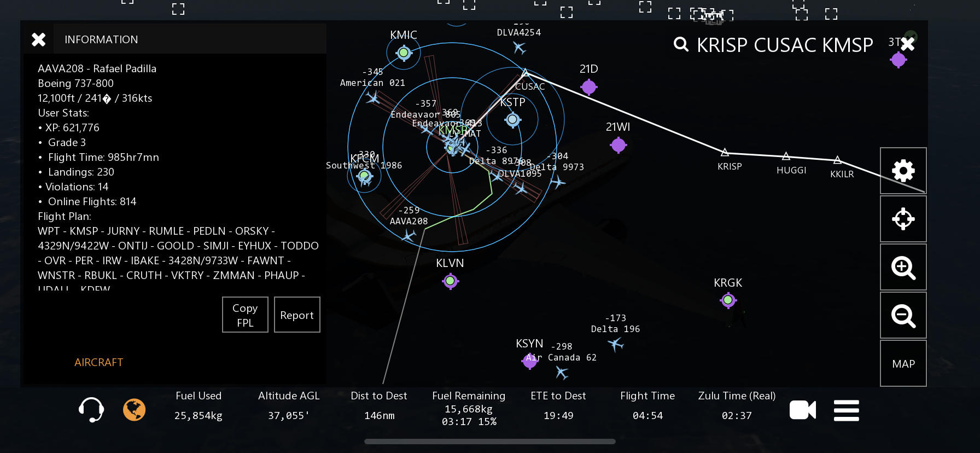This screenshot has height=453, width=980.
Task: Open ATC headset communications
Action: point(91,410)
